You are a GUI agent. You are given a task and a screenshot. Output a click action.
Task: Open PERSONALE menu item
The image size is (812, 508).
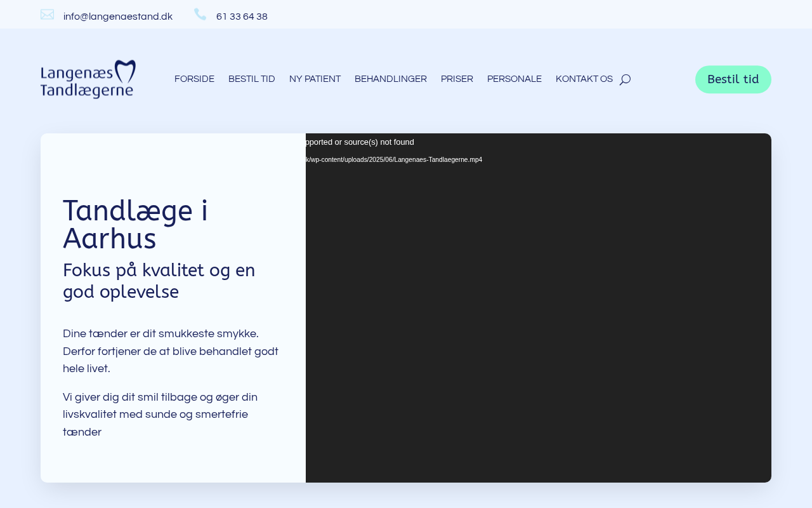[514, 79]
